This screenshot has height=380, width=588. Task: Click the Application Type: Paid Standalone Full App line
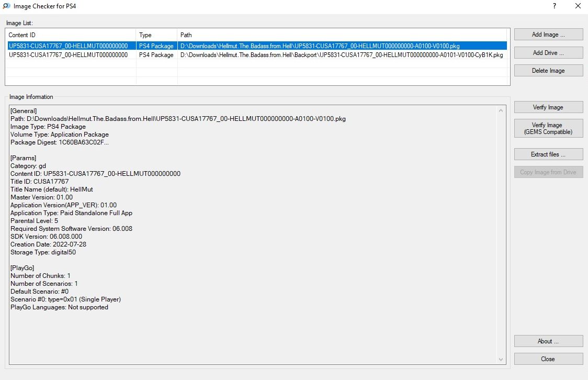coord(71,213)
